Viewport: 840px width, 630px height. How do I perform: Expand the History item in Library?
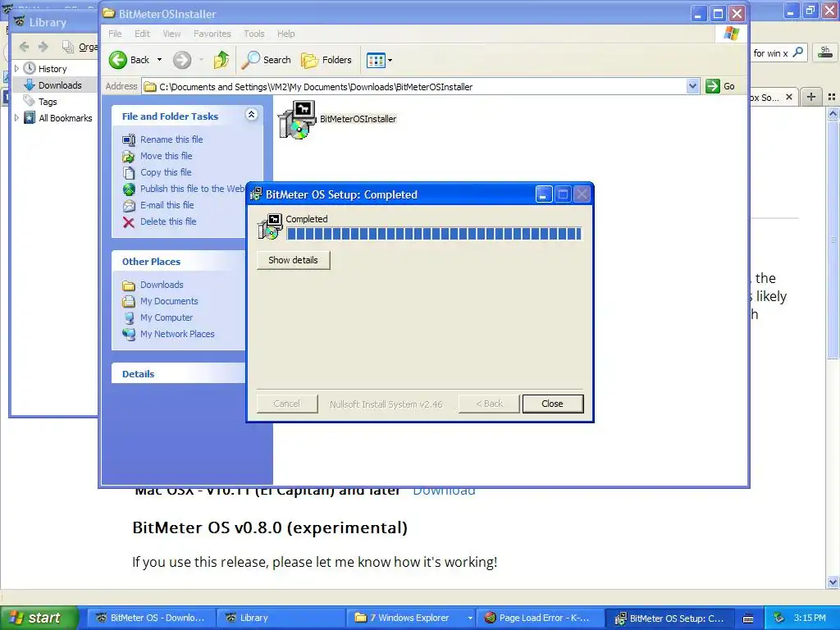[16, 69]
